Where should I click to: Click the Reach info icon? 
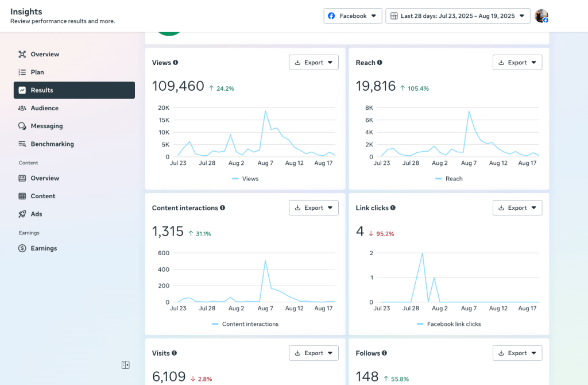pyautogui.click(x=380, y=63)
